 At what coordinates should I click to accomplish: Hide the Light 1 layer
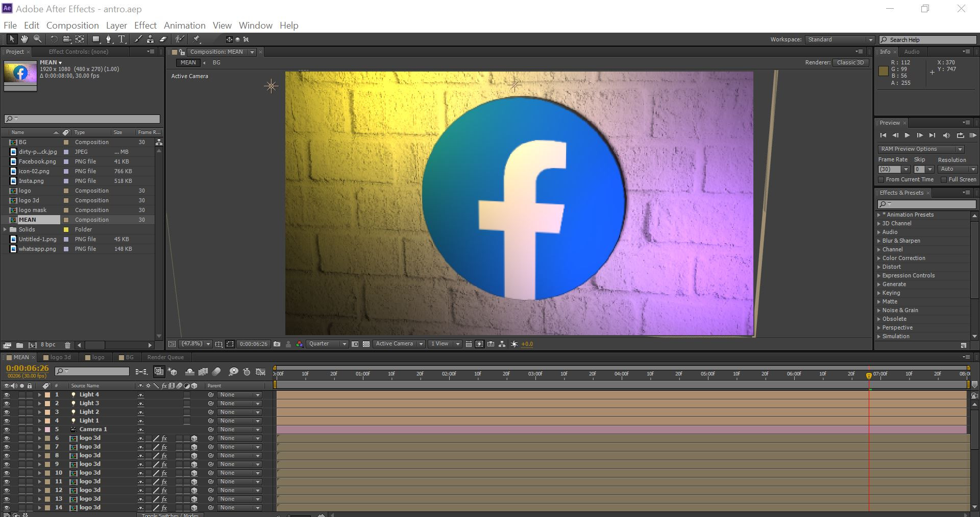pos(7,421)
